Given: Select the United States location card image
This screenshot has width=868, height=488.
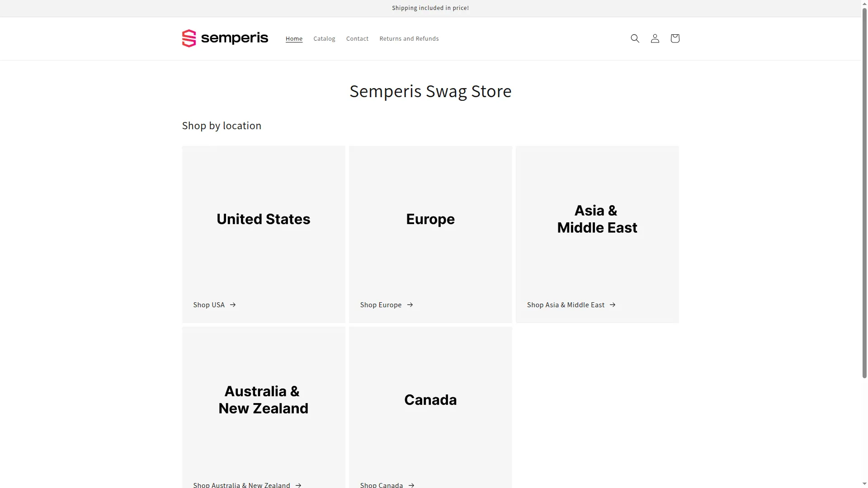Looking at the screenshot, I should tap(264, 219).
